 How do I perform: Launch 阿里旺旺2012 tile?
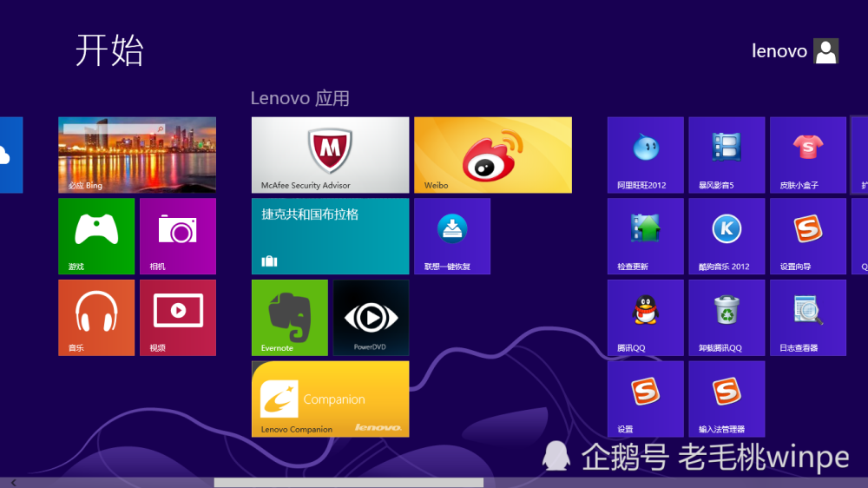(x=646, y=155)
